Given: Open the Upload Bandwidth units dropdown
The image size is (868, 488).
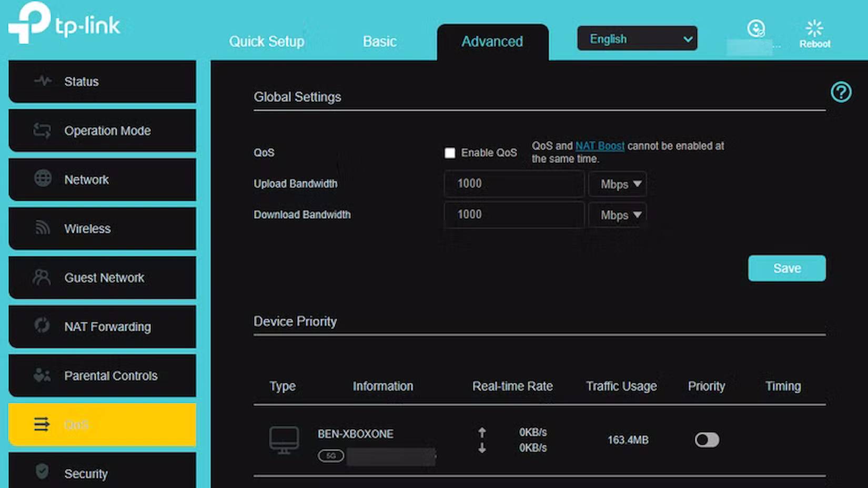Looking at the screenshot, I should tap(618, 184).
